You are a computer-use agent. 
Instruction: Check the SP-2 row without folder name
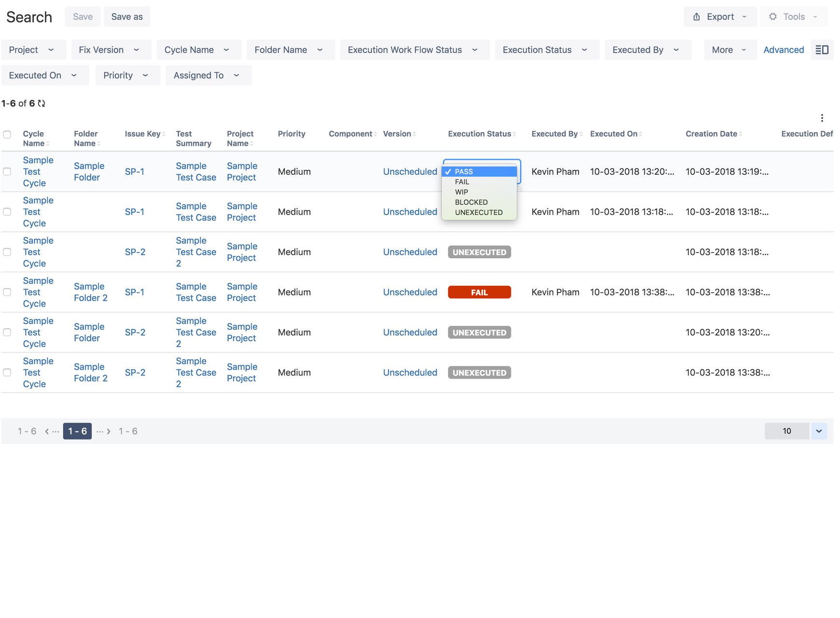pos(7,252)
